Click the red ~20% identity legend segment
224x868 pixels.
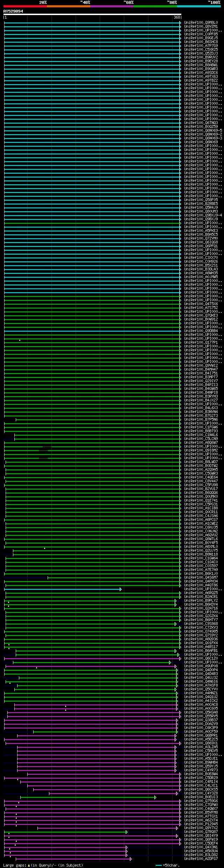(x=25, y=6)
